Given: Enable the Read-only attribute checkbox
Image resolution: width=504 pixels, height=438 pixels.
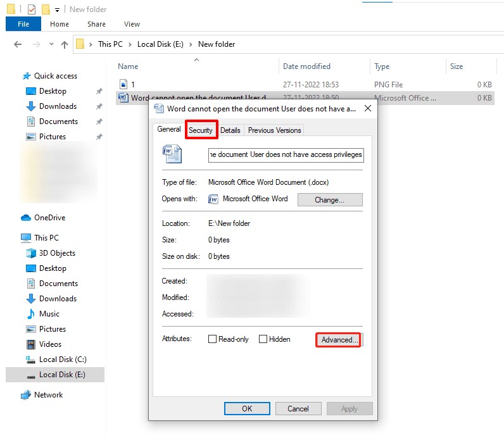Looking at the screenshot, I should pyautogui.click(x=212, y=339).
